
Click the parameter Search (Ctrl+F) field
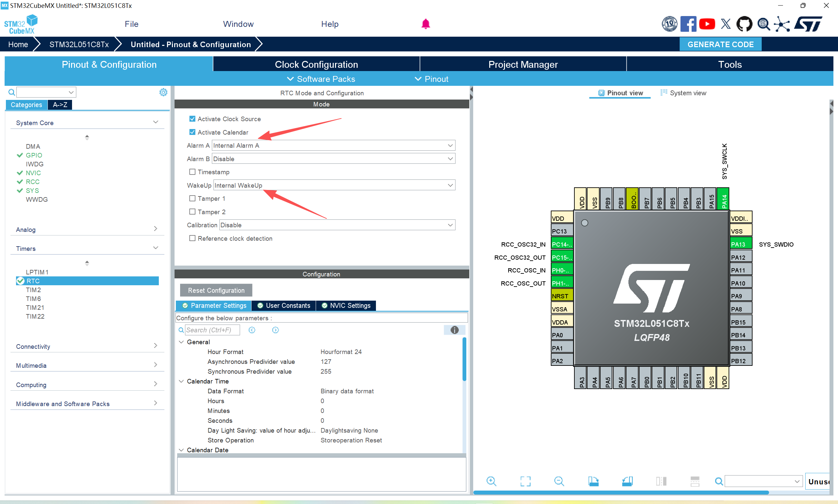212,330
